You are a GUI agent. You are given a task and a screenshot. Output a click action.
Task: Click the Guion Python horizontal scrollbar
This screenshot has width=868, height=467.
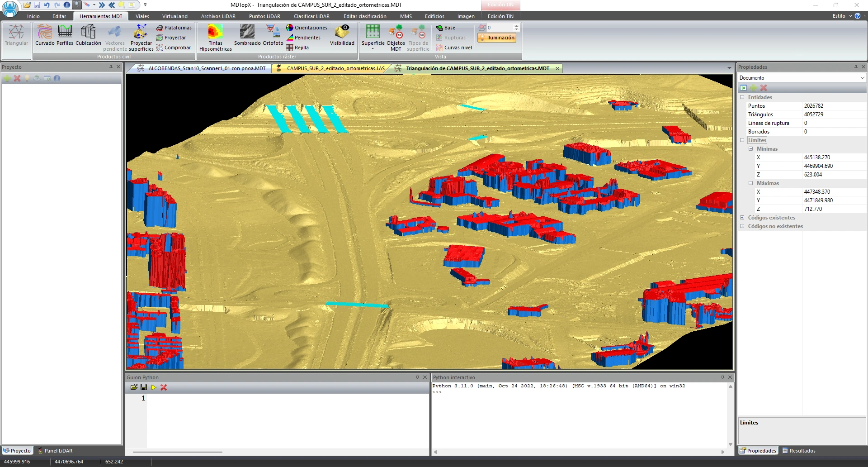point(178,452)
